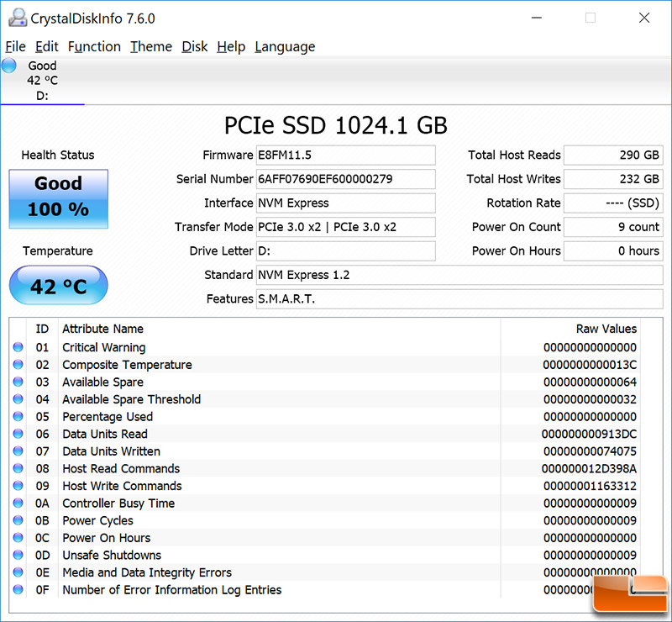Click the Total Host Reads value 290 GB
Image resolution: width=672 pixels, height=622 pixels.
(x=613, y=155)
